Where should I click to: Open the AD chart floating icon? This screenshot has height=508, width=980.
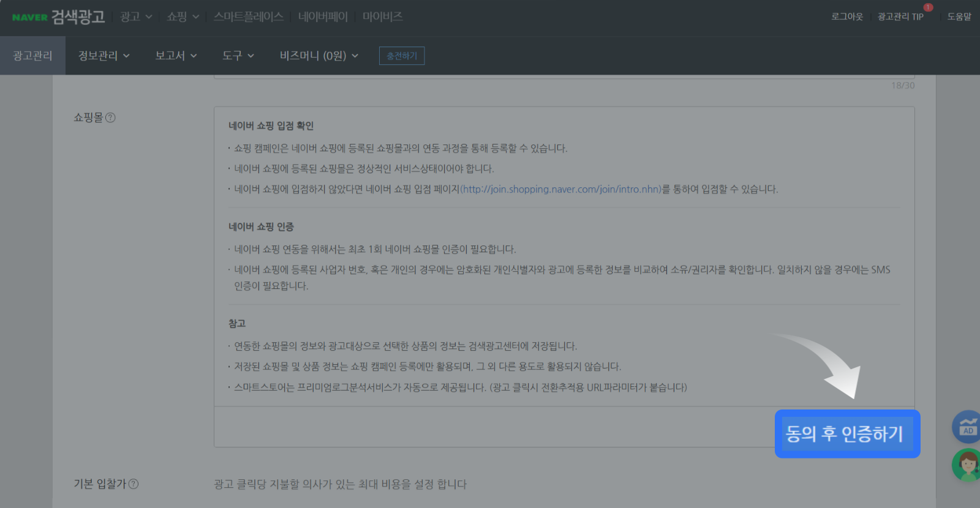pos(967,427)
